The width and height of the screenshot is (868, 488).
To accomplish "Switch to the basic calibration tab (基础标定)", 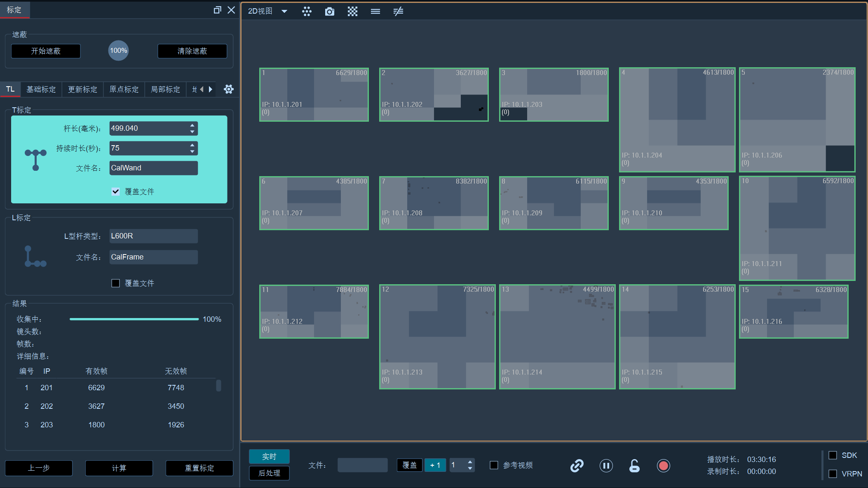I will [x=41, y=89].
